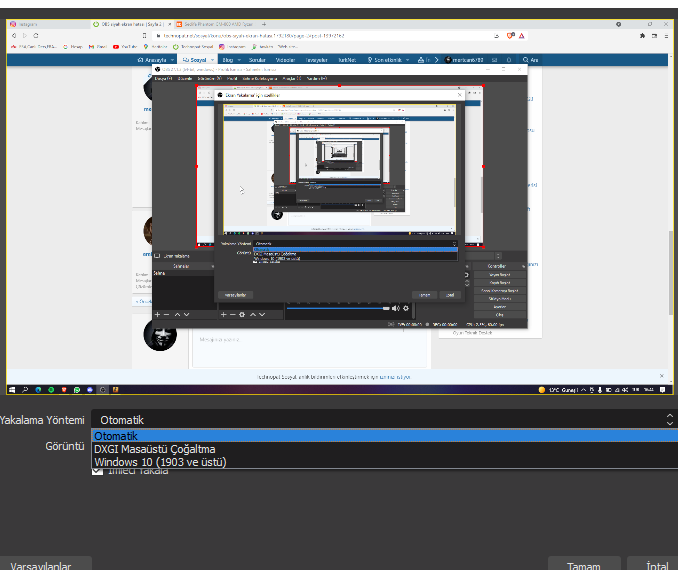
Task: Move scene up with arrow icon
Action: click(177, 315)
